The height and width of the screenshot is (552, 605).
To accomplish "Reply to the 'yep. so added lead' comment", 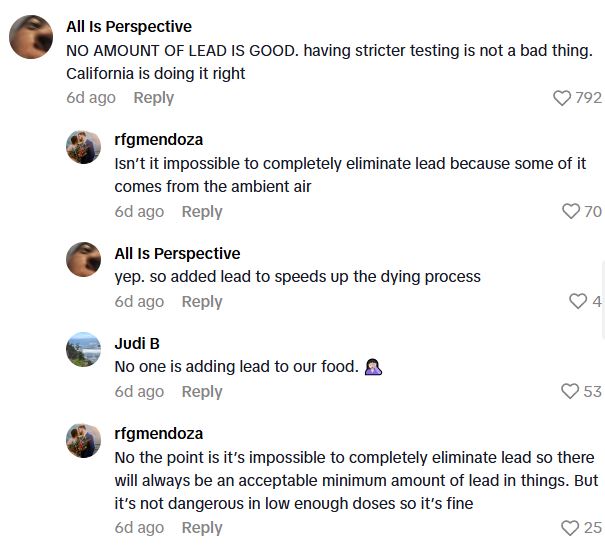I will point(201,302).
